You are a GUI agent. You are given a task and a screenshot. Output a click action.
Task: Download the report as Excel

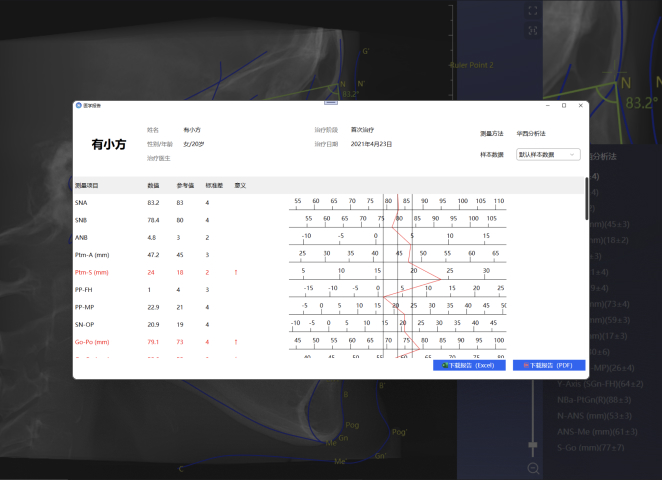coord(469,365)
